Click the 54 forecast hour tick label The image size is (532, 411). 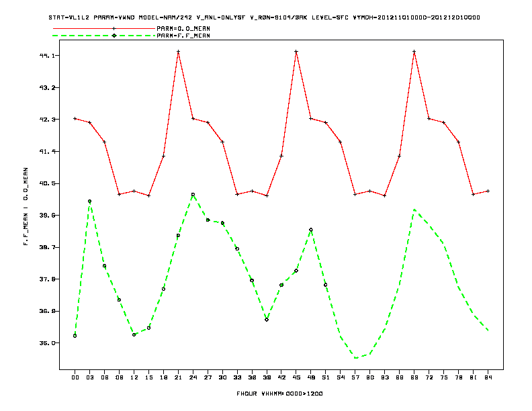(341, 377)
